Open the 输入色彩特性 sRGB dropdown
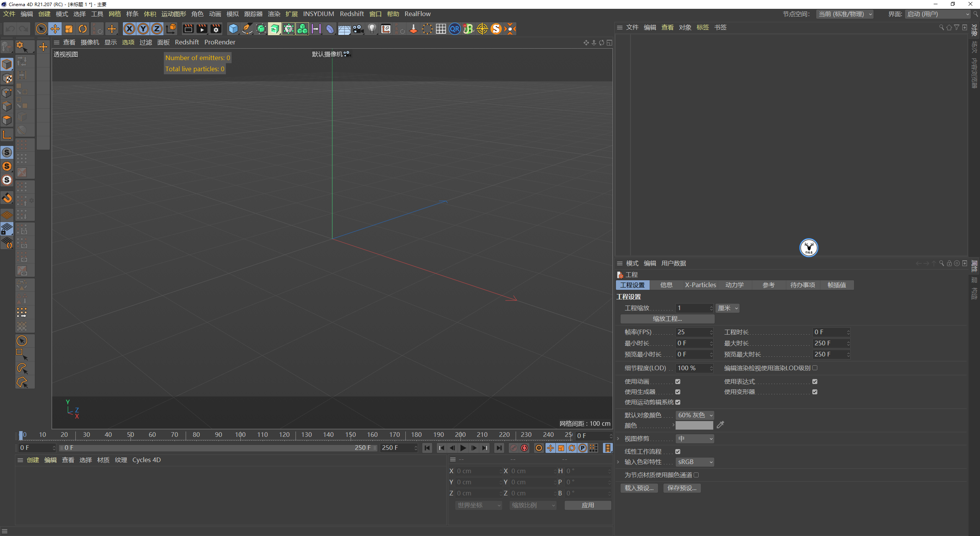 695,462
